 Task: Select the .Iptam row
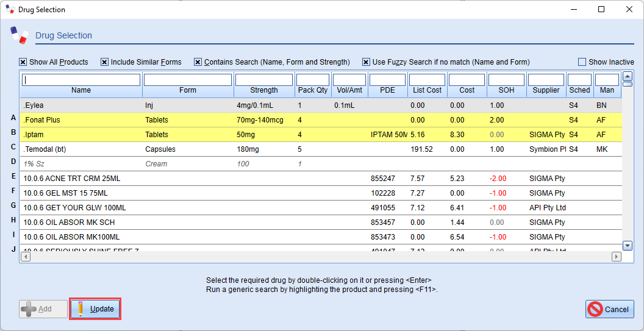320,134
